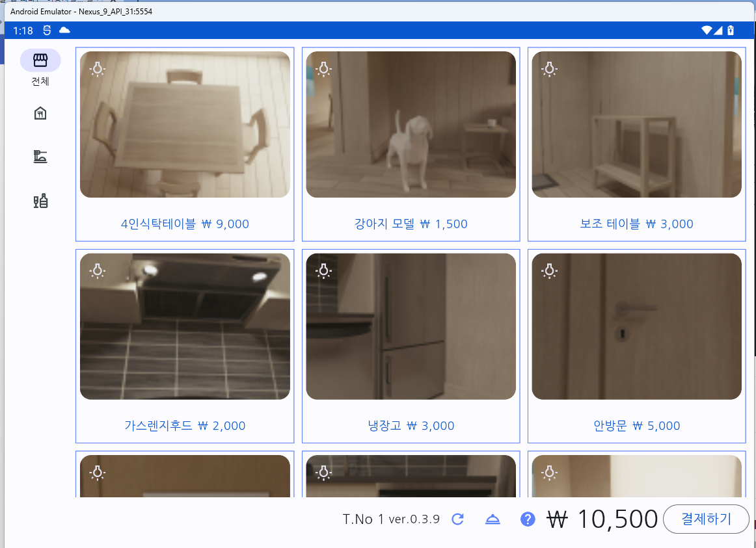Image resolution: width=756 pixels, height=548 pixels.
Task: Tap lightbulb icon on 4인식탁테이블 card
Action: point(98,69)
